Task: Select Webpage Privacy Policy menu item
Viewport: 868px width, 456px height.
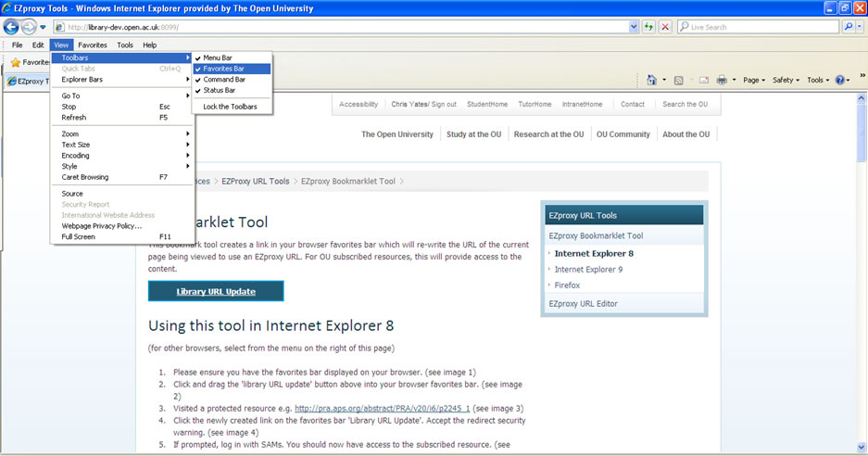Action: coord(121,226)
